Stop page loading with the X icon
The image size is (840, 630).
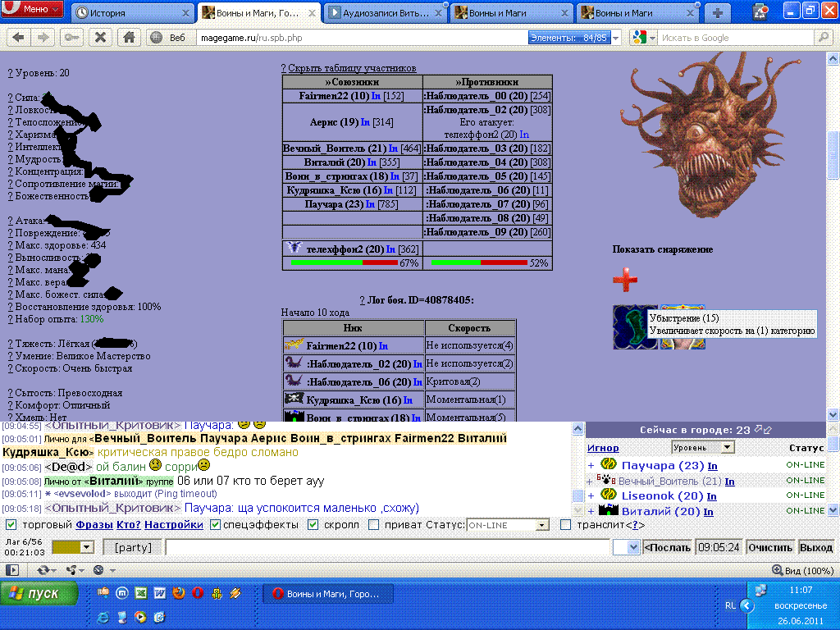click(x=100, y=38)
